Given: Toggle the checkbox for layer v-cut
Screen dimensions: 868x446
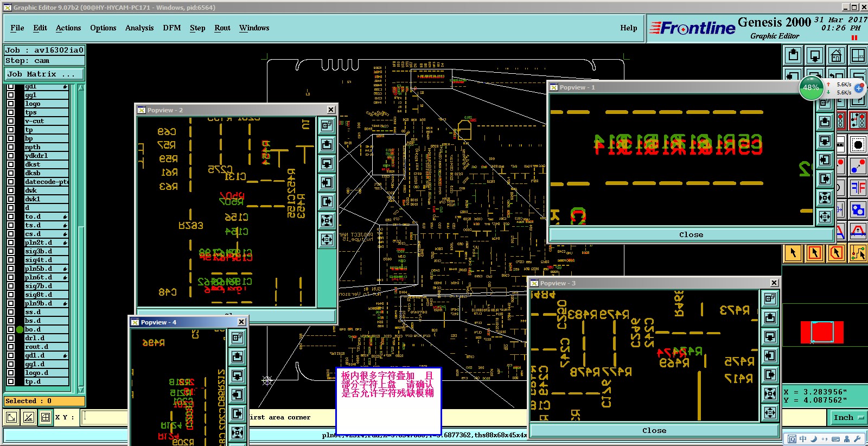Looking at the screenshot, I should click(11, 121).
